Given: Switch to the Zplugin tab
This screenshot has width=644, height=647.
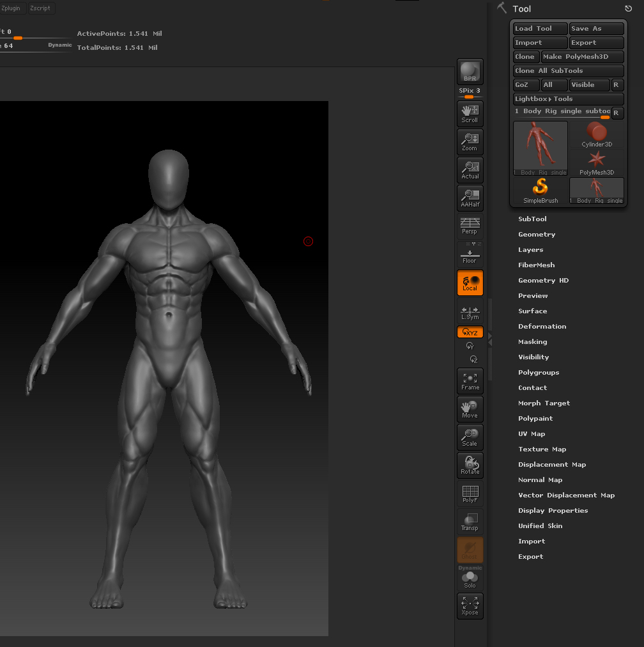Looking at the screenshot, I should [x=11, y=8].
